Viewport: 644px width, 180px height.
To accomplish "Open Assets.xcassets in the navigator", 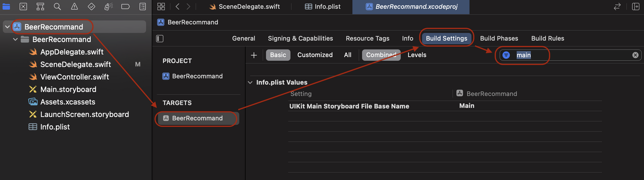I will point(67,102).
